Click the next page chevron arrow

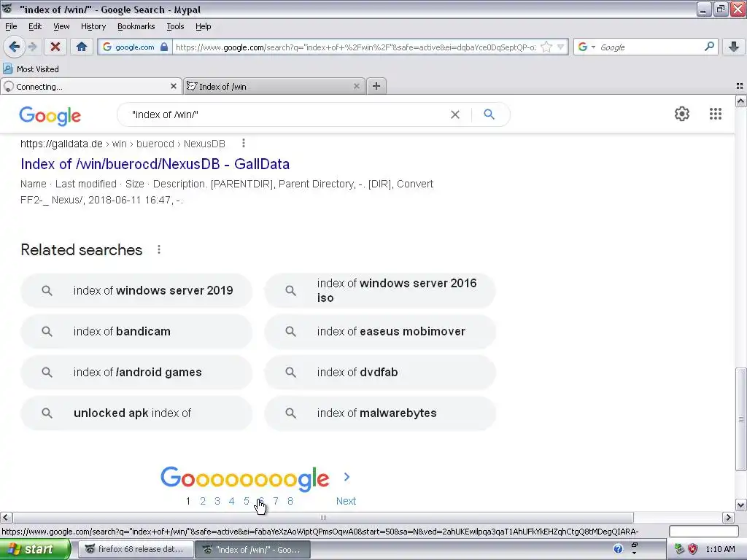(347, 477)
